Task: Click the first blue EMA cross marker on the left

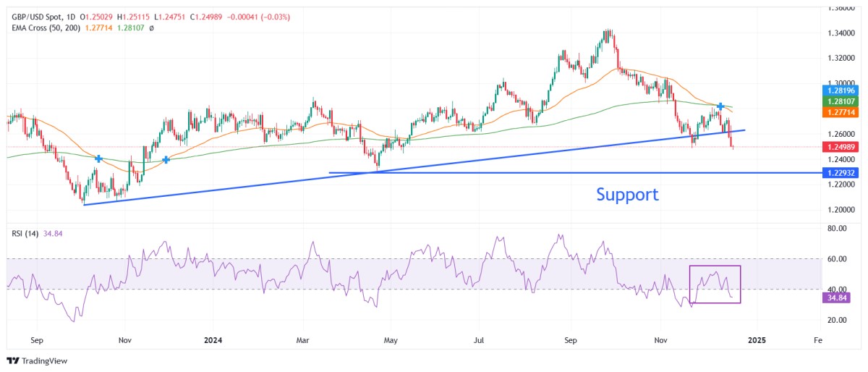Action: point(98,158)
